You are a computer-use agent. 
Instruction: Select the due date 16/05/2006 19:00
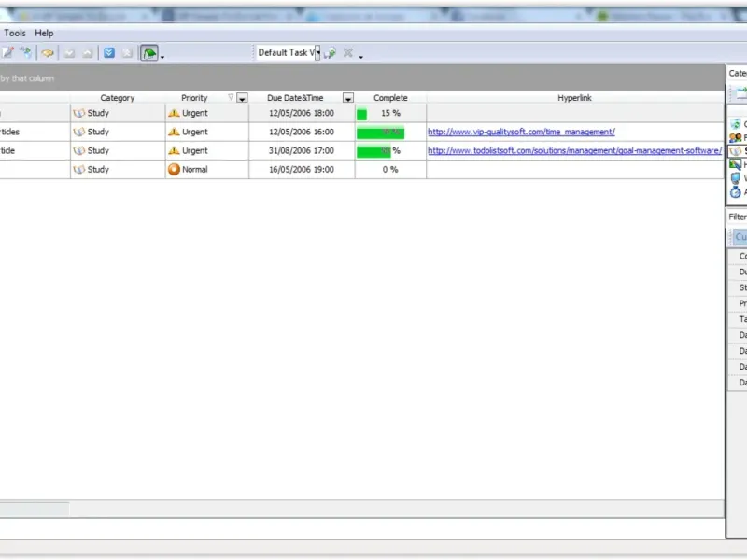click(x=301, y=170)
